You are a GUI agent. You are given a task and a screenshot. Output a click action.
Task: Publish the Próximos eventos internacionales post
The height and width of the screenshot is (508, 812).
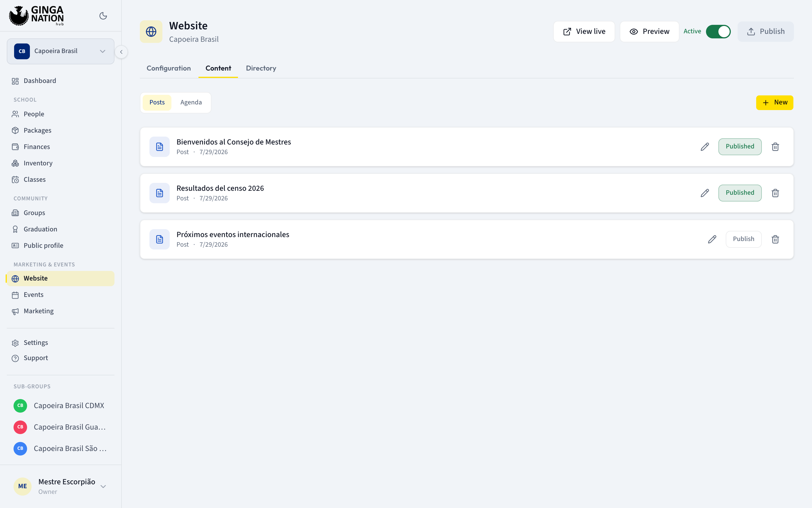(x=743, y=239)
